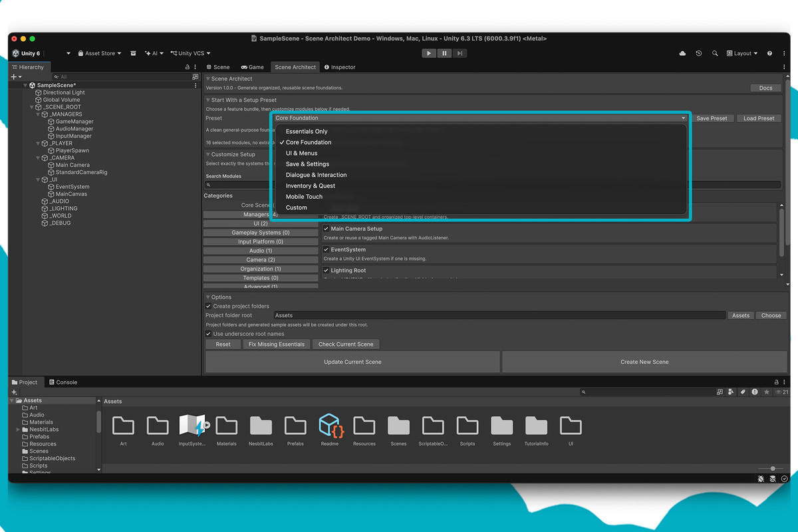The width and height of the screenshot is (798, 532).
Task: Open the Readme asset icon
Action: click(x=330, y=426)
